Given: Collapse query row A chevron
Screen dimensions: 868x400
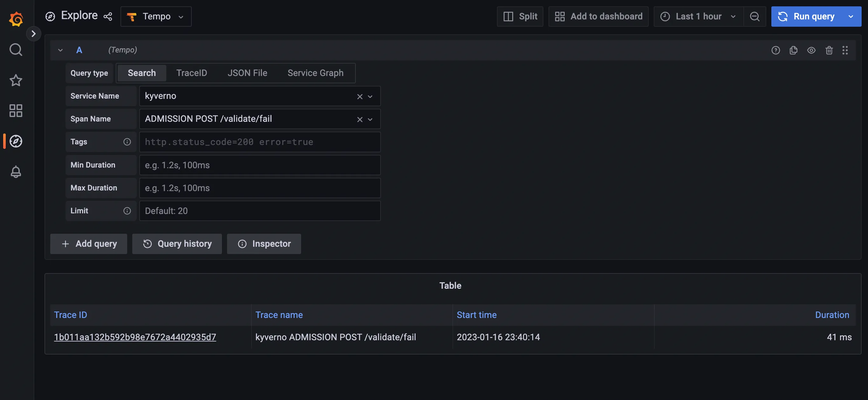Looking at the screenshot, I should (60, 50).
